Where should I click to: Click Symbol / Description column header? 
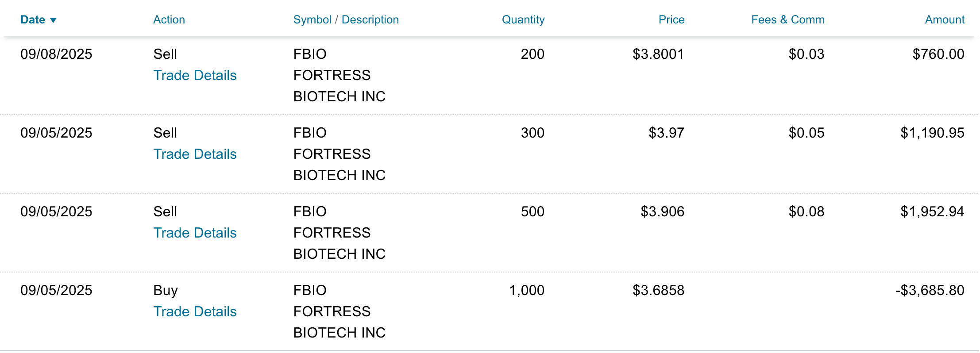click(x=346, y=20)
